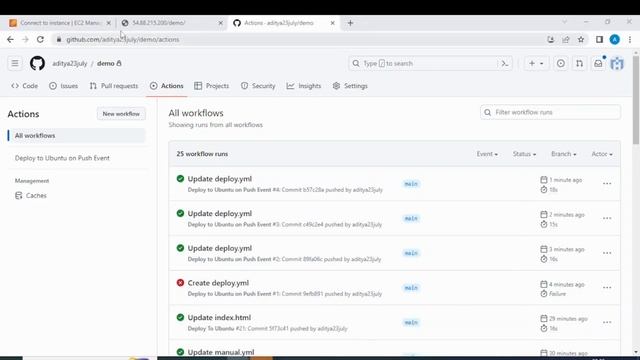Click the share page icon in address bar

(566, 39)
